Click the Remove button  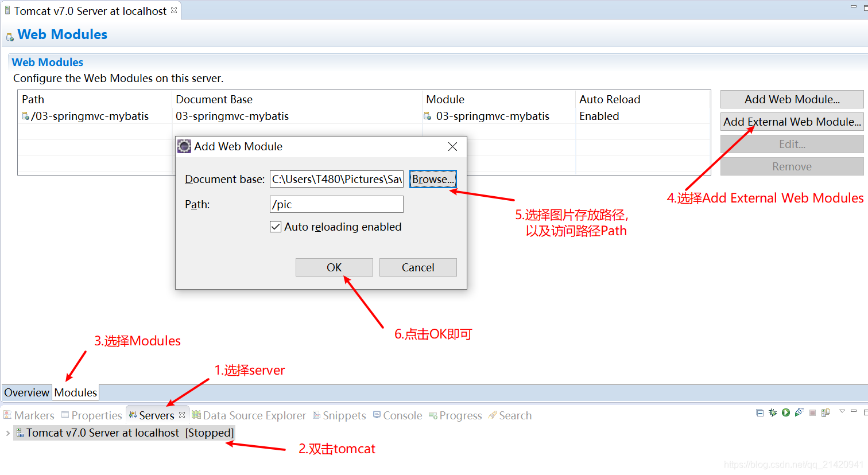(792, 166)
